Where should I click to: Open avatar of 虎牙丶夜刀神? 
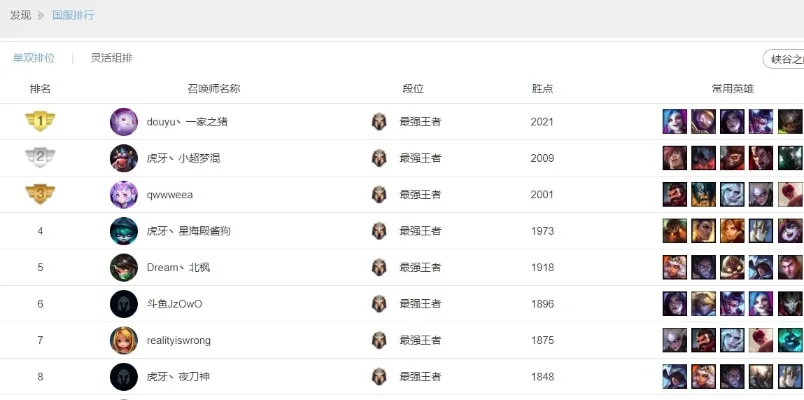point(124,377)
